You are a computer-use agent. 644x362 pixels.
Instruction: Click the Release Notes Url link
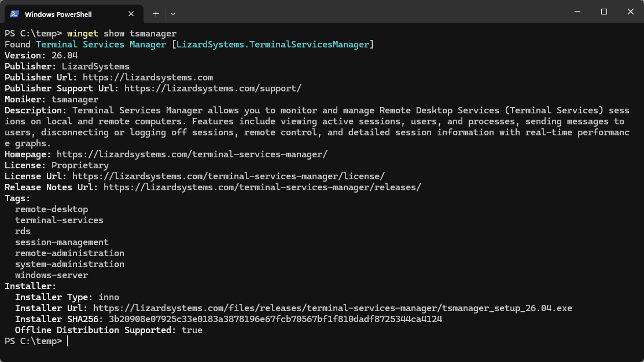pyautogui.click(x=262, y=187)
